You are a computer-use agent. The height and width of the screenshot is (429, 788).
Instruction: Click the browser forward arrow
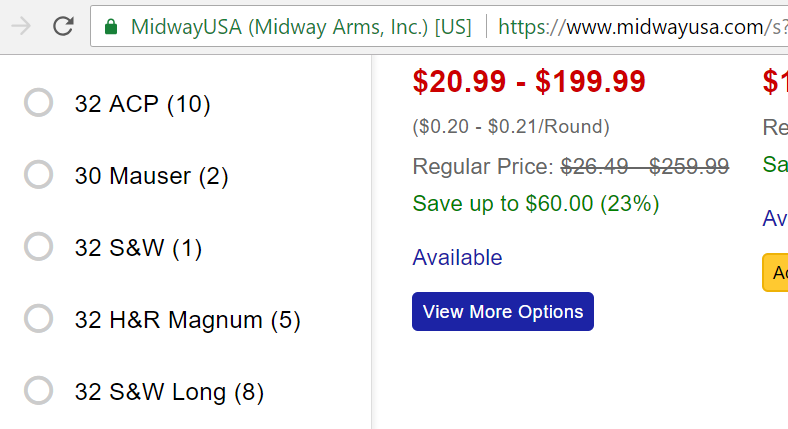[21, 26]
